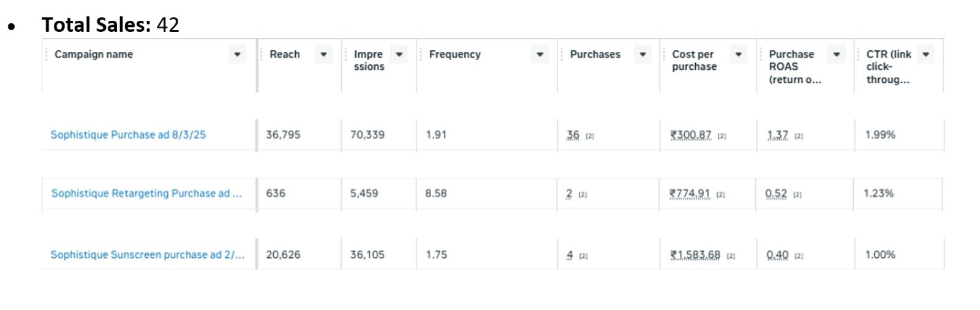
Task: Select CTR value 1.23%
Action: 879,194
